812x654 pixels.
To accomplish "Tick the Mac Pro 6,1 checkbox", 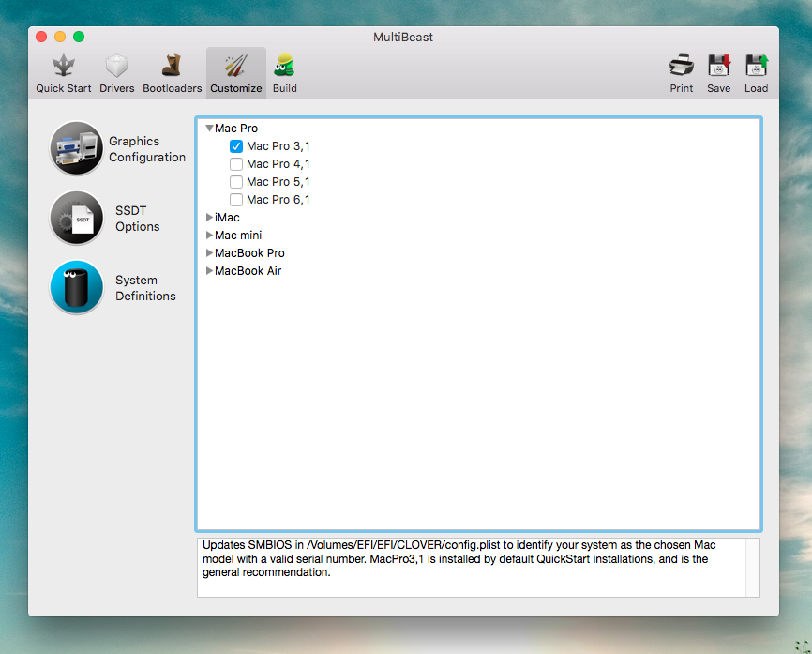I will (x=236, y=200).
